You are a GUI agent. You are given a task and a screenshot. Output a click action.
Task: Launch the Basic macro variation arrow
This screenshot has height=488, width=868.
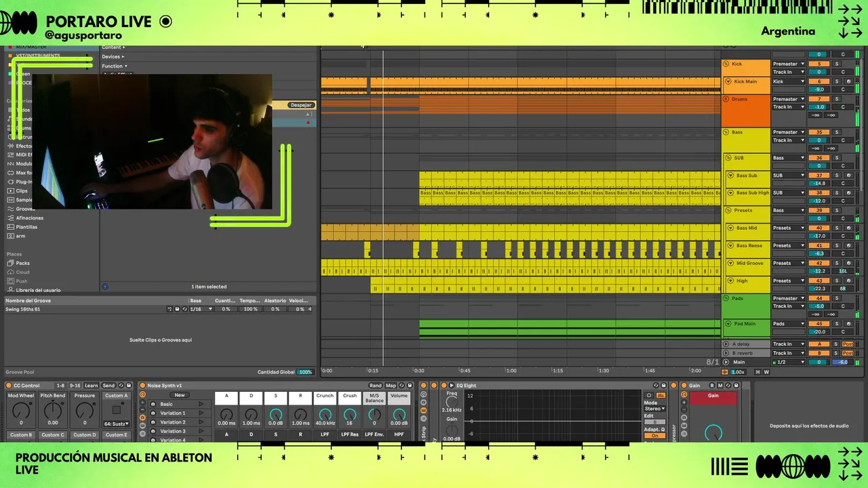coord(201,404)
